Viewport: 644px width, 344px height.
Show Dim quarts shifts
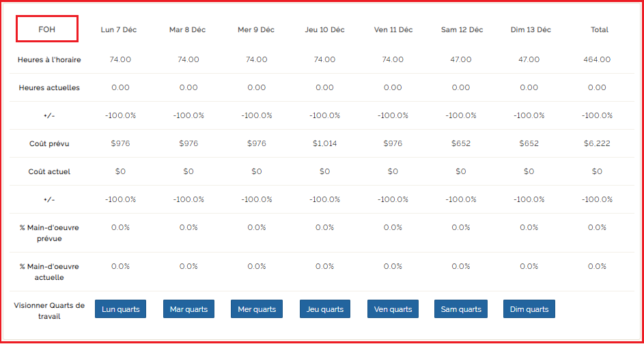click(529, 309)
